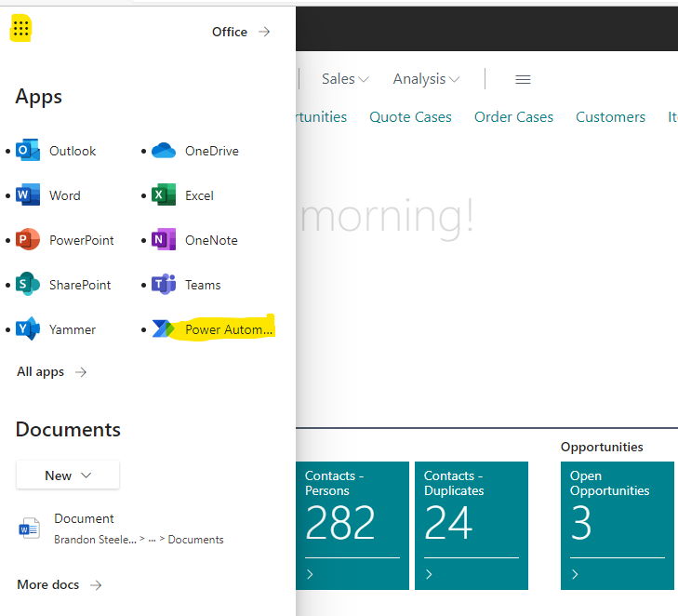Click chevron on Open Opportunities tile
Screen dimensions: 678x616
coord(575,574)
